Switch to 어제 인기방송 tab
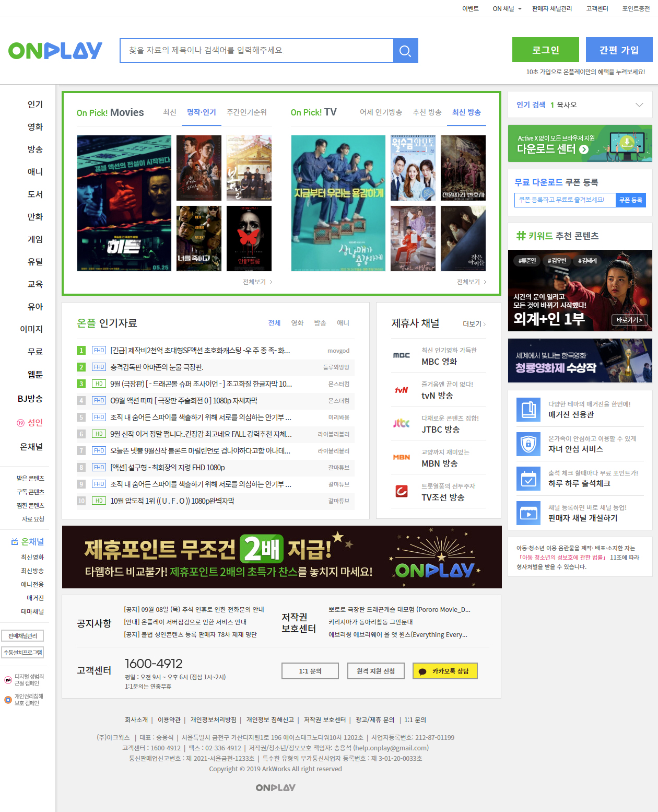Viewport: 658px width, 812px height. [381, 112]
